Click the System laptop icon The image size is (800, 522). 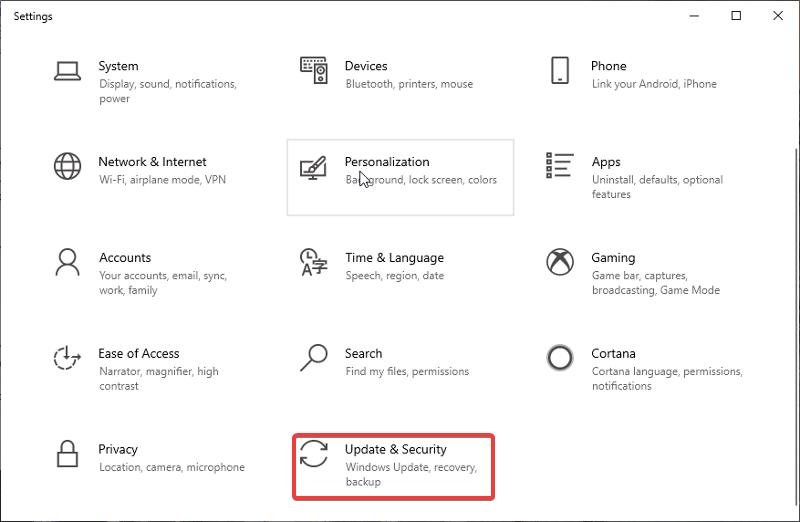68,71
